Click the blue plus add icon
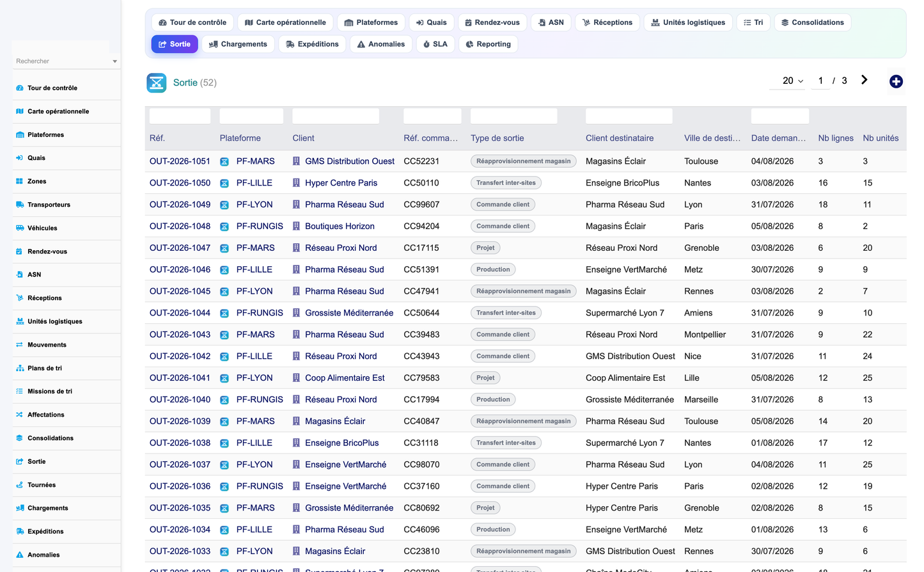Viewport: 924px width, 572px height. tap(896, 81)
